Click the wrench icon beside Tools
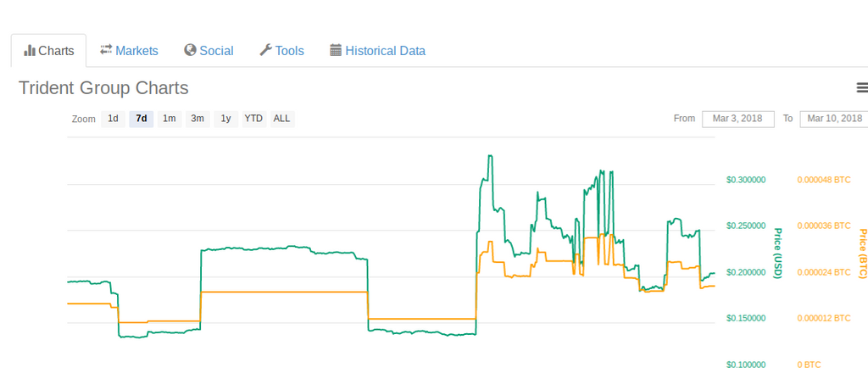 265,50
